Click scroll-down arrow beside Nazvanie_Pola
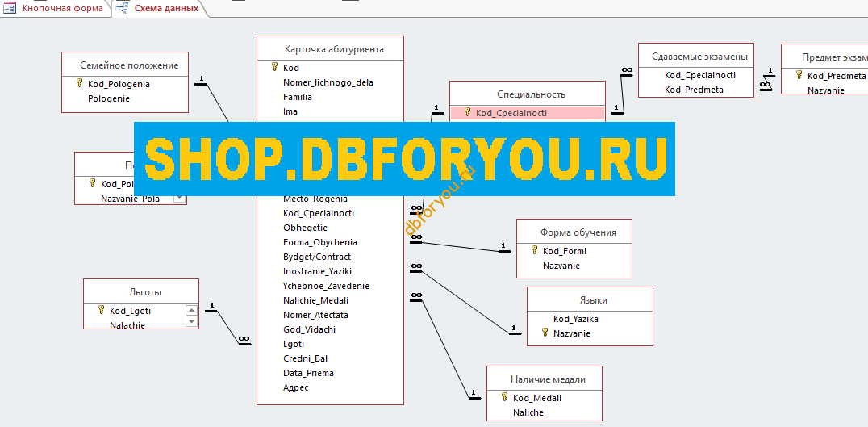868x427 pixels. tap(179, 198)
